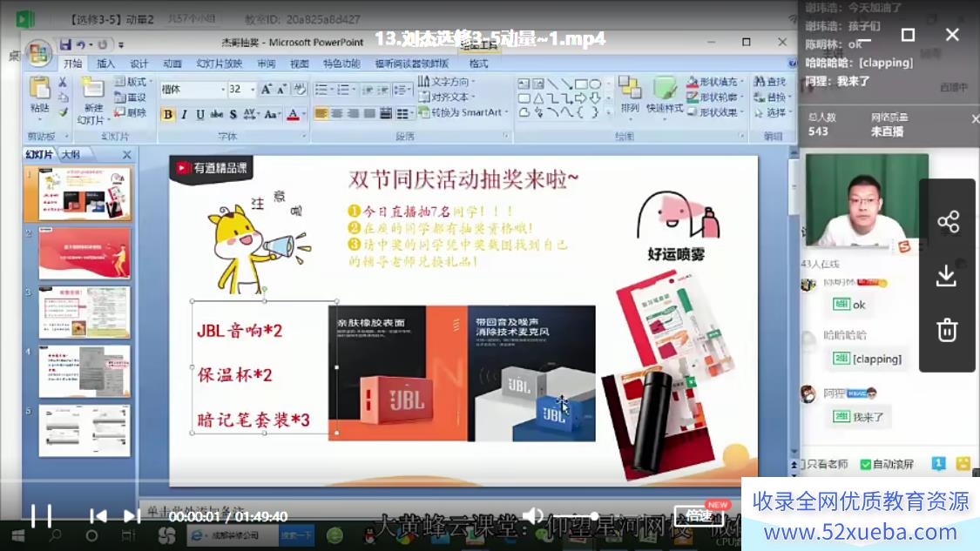
Task: Open the 格式 ribbon tab
Action: coord(478,64)
